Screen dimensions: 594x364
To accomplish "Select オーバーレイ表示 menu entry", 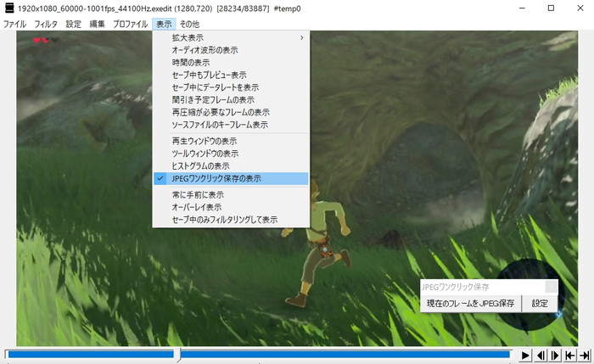I will coord(231,207).
